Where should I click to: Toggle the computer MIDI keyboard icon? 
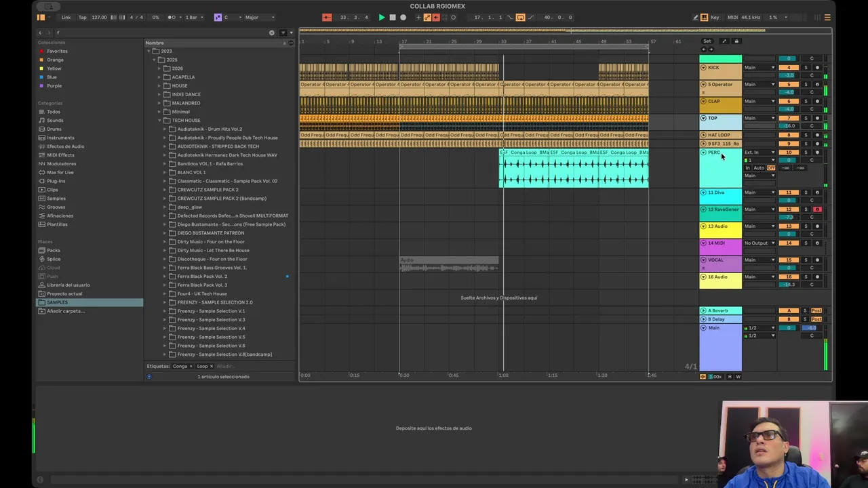704,18
